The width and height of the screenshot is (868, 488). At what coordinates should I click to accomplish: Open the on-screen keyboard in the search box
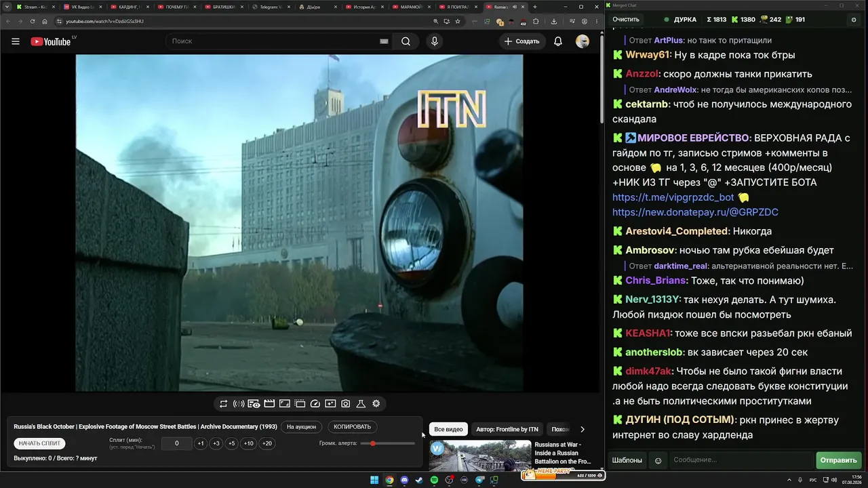pos(384,41)
